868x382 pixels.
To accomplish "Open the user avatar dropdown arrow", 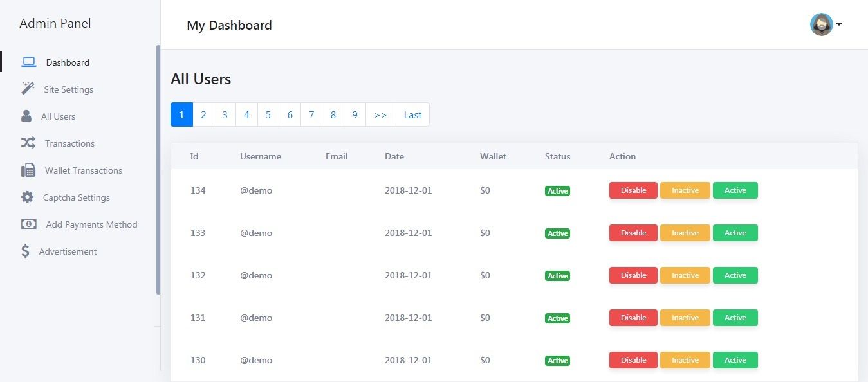I will coord(839,25).
